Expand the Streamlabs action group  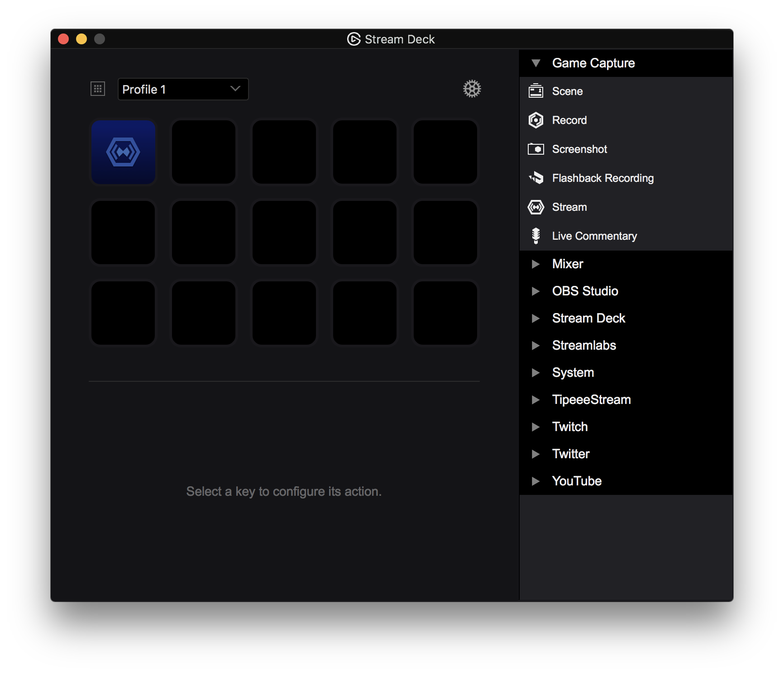click(x=536, y=345)
